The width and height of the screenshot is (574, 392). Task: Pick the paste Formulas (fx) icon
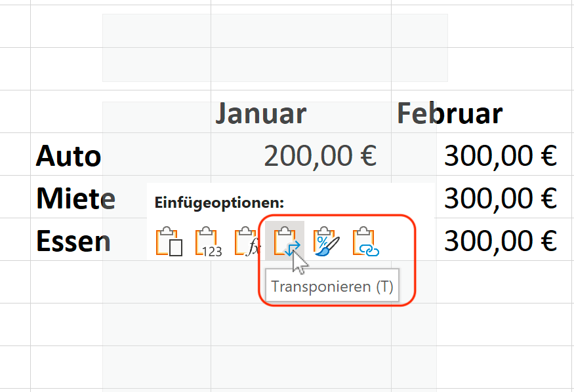click(x=247, y=241)
